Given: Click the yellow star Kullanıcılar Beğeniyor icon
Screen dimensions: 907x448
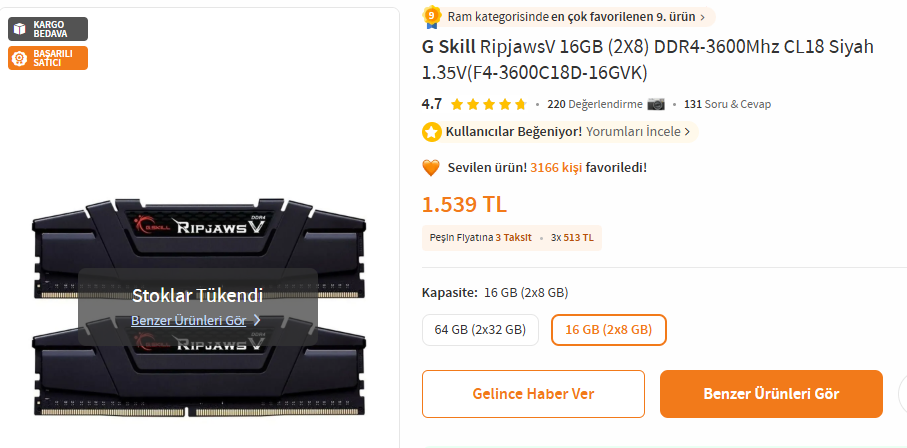Looking at the screenshot, I should point(431,132).
